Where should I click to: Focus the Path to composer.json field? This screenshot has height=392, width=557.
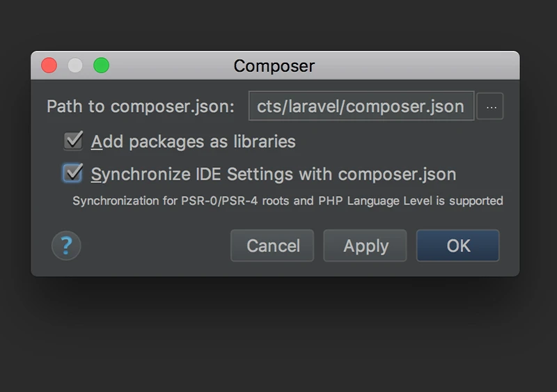[361, 106]
